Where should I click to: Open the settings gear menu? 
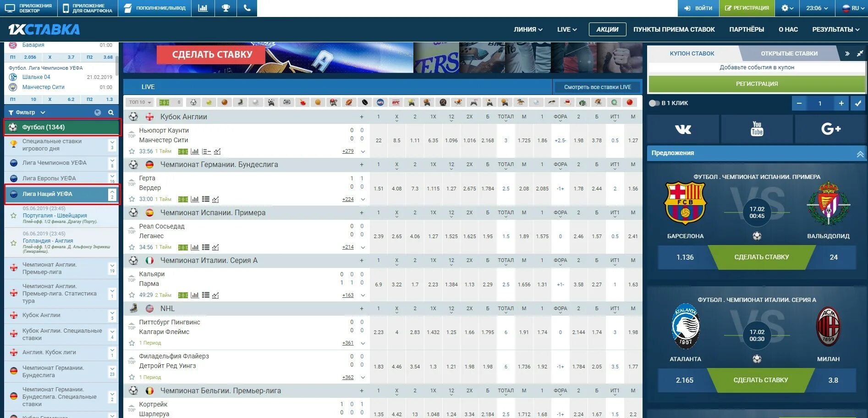[x=787, y=8]
